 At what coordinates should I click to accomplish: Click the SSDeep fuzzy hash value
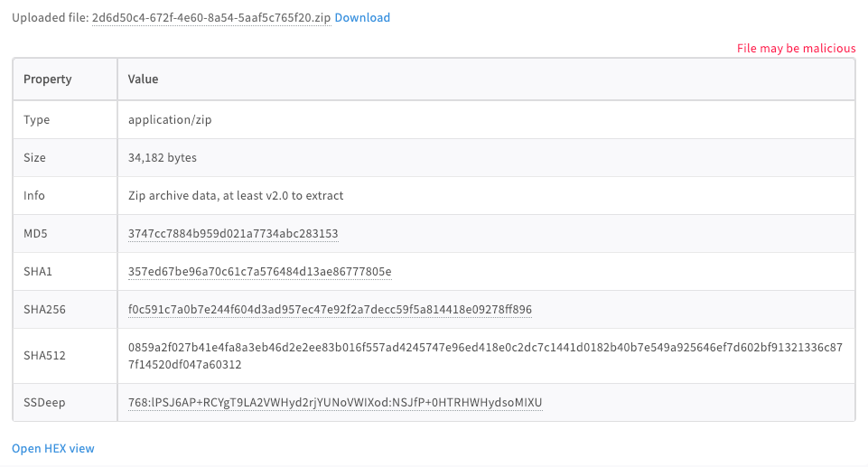pyautogui.click(x=334, y=402)
